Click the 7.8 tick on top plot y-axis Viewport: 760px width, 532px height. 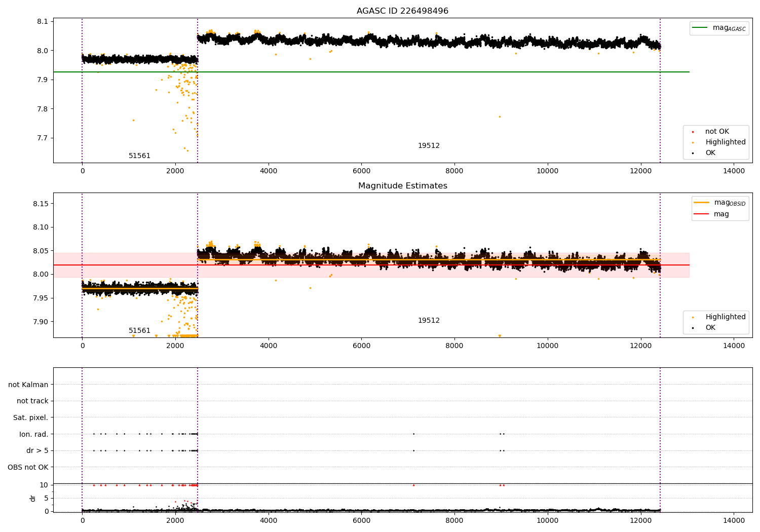43,109
